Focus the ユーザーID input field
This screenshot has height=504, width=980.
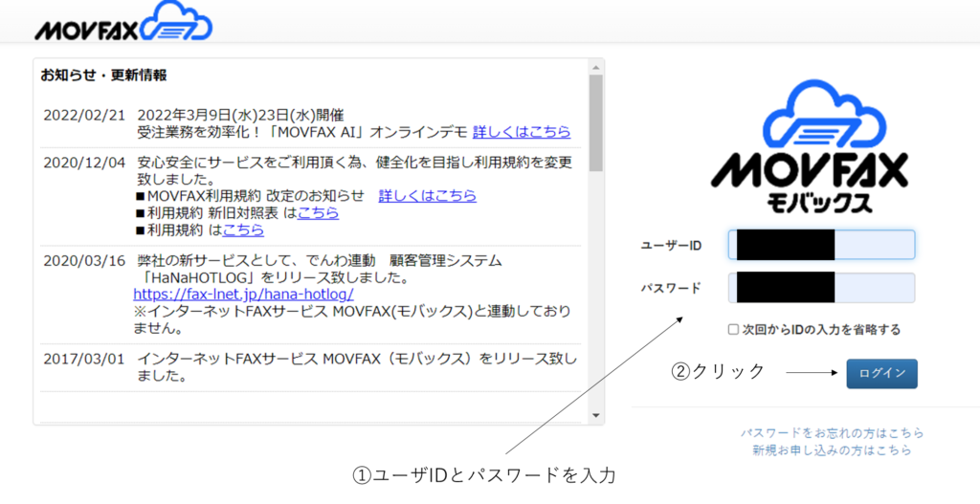(821, 245)
